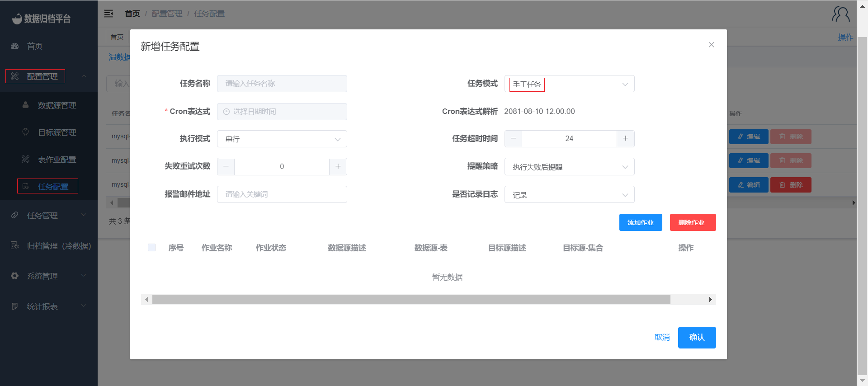Screen dimensions: 868x386
Task: Select 任务配置 submenu item
Action: pos(49,187)
